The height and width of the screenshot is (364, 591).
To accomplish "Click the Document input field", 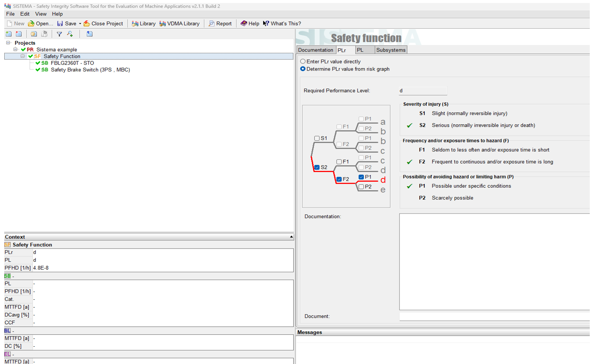I will 495,316.
